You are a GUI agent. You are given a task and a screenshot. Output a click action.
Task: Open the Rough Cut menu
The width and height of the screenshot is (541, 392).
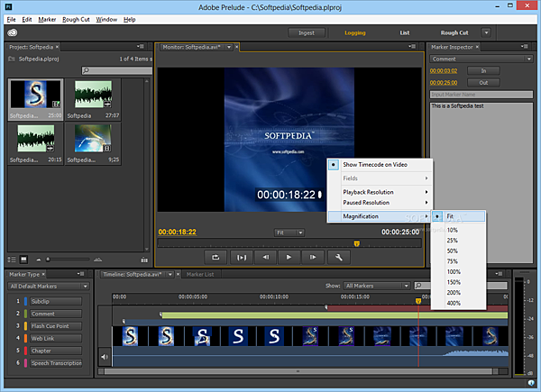pyautogui.click(x=76, y=19)
